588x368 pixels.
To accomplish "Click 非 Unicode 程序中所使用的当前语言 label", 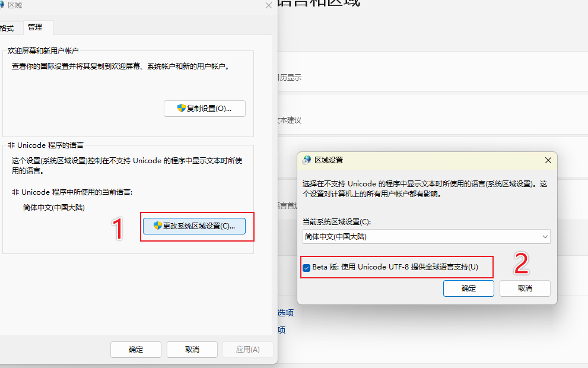I will [x=72, y=192].
